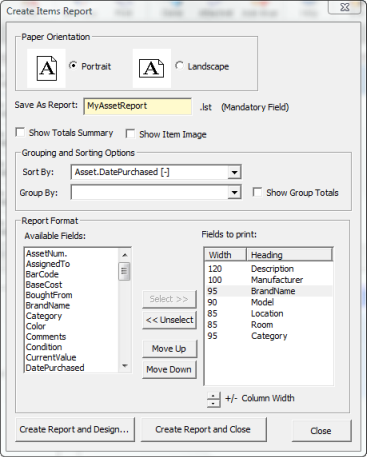The width and height of the screenshot is (367, 457).
Task: Click the Move Up button
Action: 169,349
